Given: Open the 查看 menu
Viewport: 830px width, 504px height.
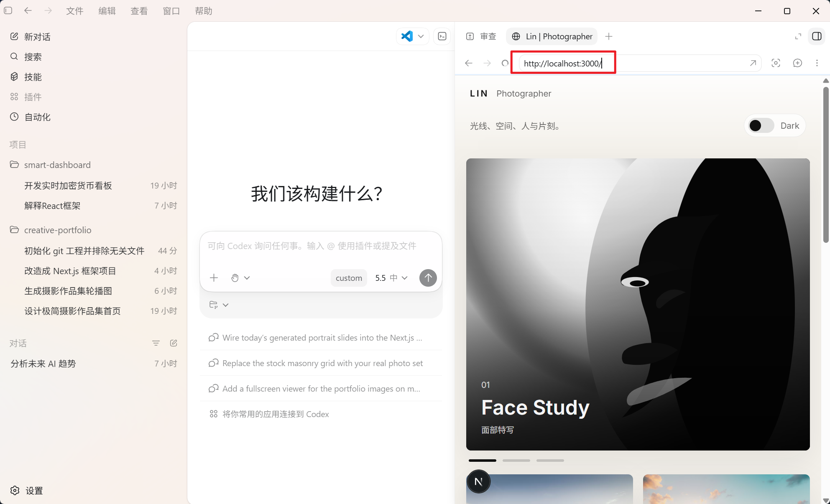Looking at the screenshot, I should [139, 11].
